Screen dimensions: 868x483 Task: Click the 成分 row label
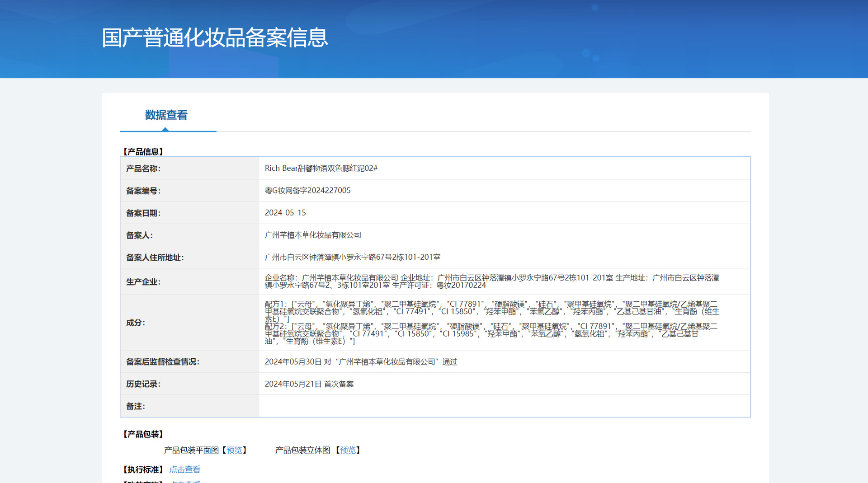click(x=135, y=323)
